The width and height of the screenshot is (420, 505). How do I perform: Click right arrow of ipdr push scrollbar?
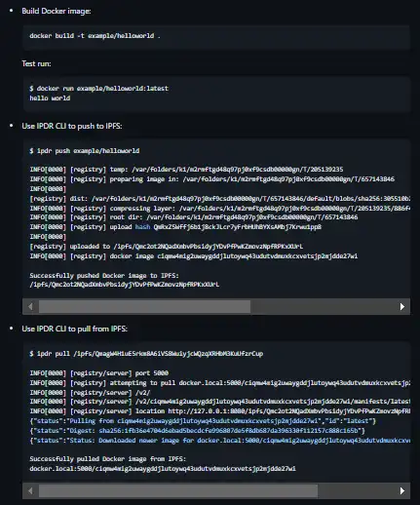tap(402, 306)
